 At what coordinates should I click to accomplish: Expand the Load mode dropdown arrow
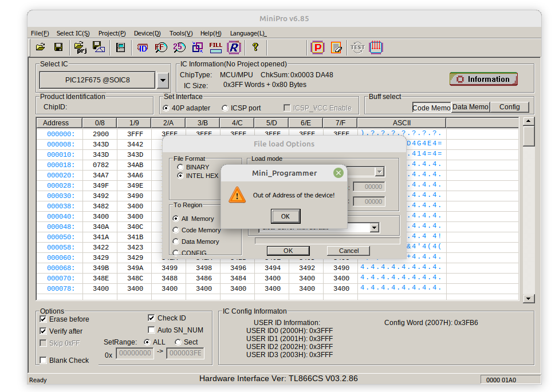tap(380, 172)
